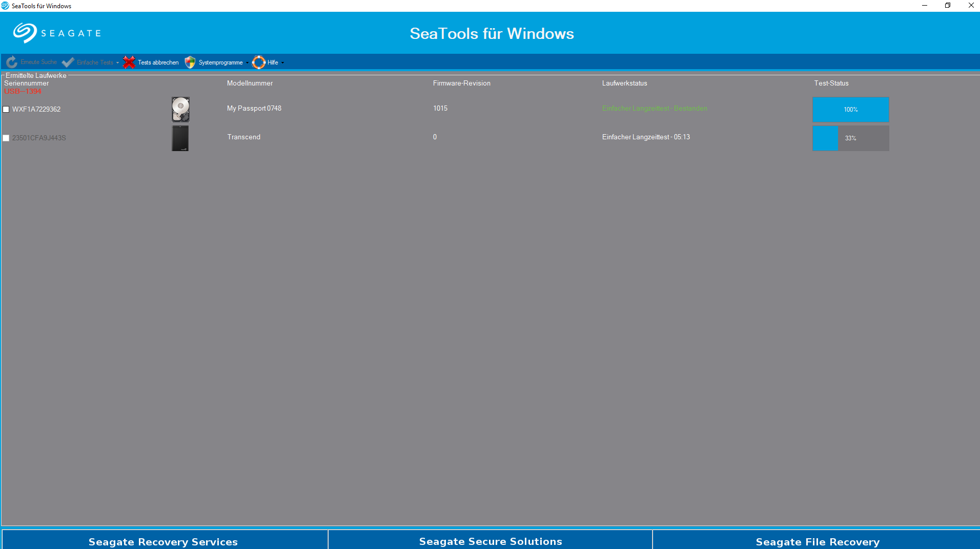The image size is (980, 549).
Task: Check the WXF1A7229362 drive checkbox
Action: [x=6, y=110]
